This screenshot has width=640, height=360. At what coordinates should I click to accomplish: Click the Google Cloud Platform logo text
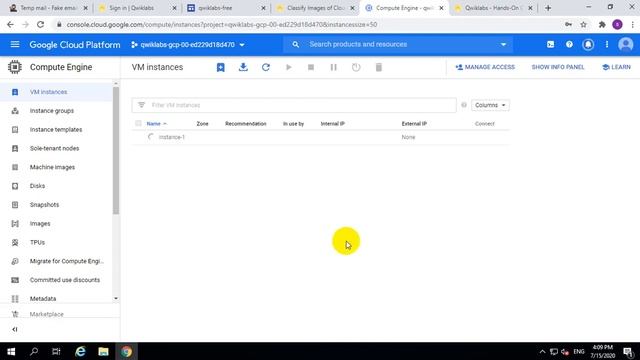tap(75, 44)
